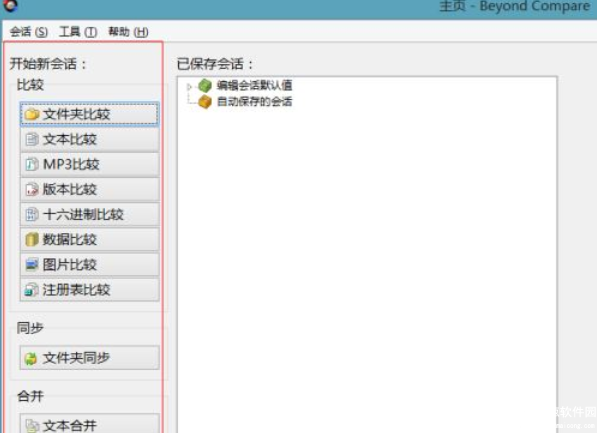
Task: Click the MP3 compare music icon
Action: click(x=32, y=164)
